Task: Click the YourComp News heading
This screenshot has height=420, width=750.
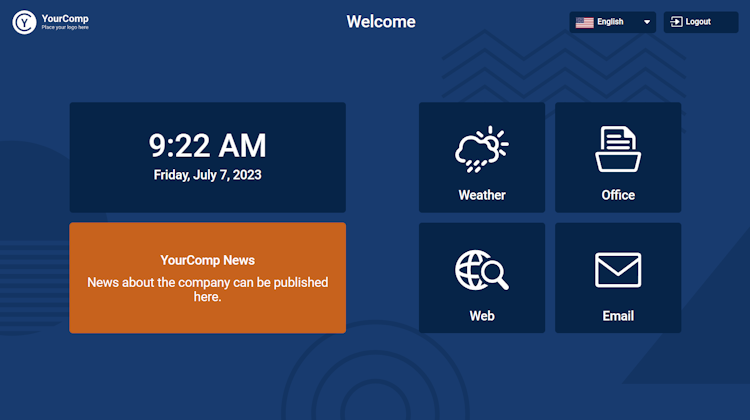Action: point(208,260)
